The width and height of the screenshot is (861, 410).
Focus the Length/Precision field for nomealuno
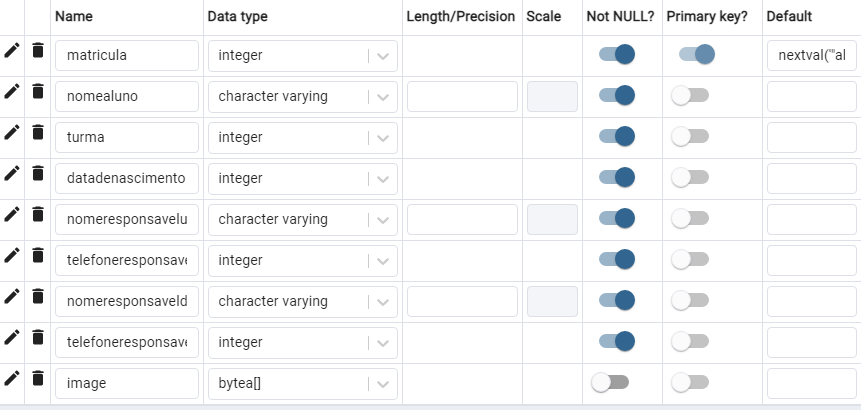pos(462,97)
